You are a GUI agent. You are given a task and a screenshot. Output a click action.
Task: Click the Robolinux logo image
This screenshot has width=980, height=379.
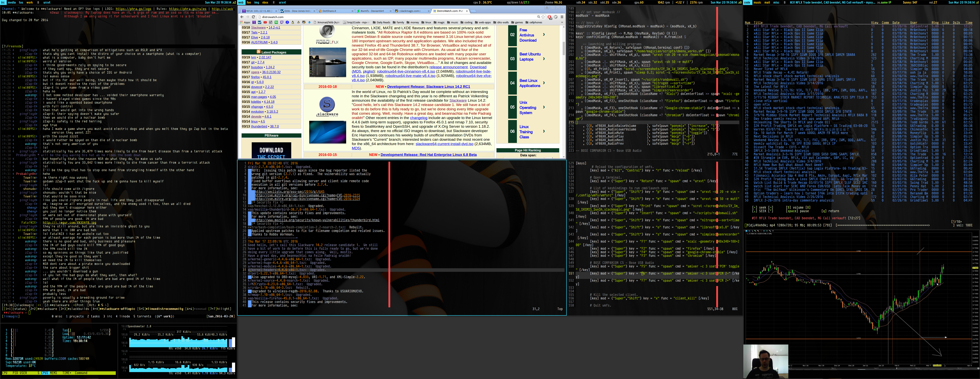coord(327,35)
